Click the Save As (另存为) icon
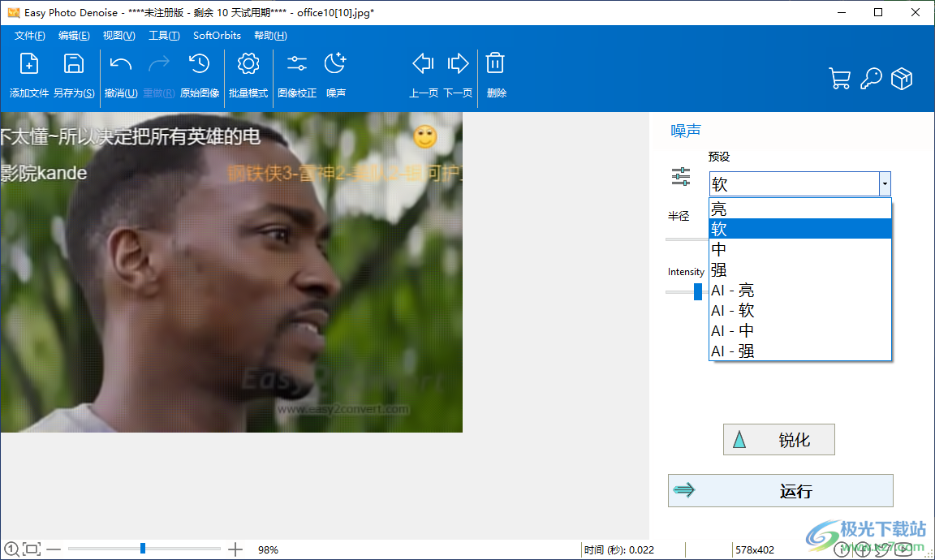935x560 pixels. pos(74,64)
